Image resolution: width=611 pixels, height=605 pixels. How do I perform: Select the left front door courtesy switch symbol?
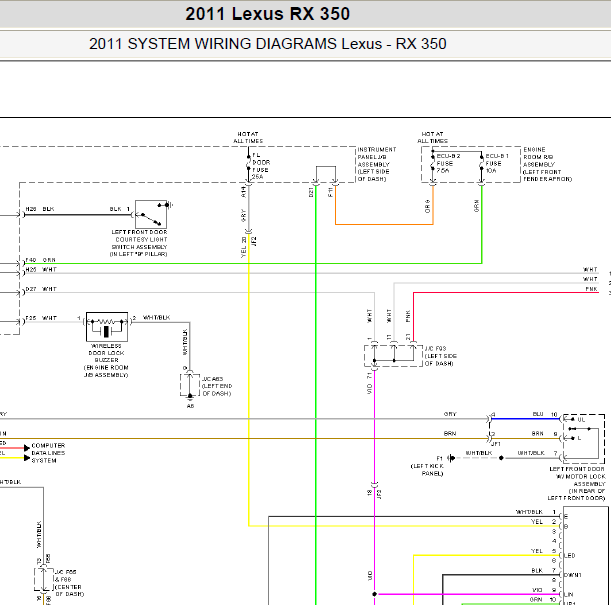click(151, 214)
